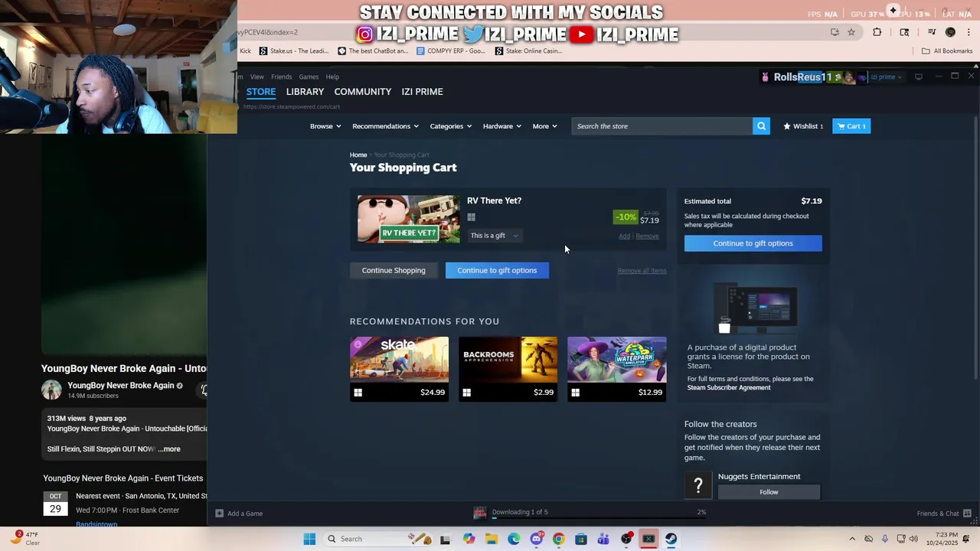Bookmark this page with the star icon
980x551 pixels.
coord(851,32)
